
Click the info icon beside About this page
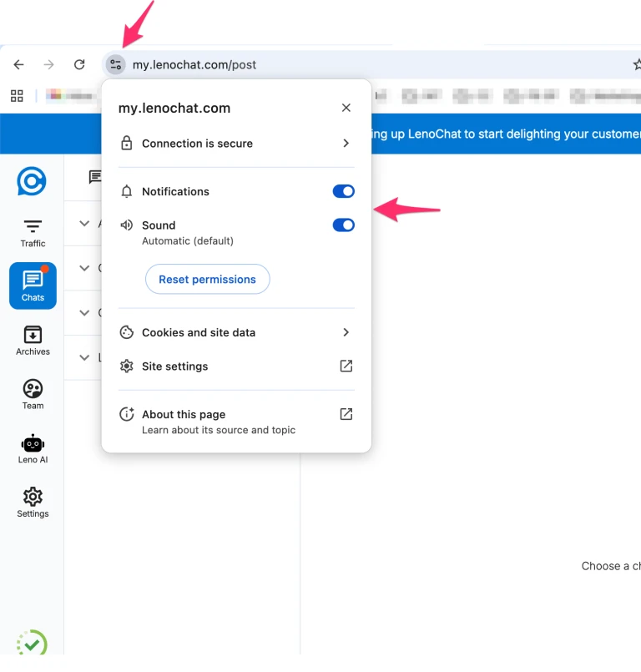(126, 414)
